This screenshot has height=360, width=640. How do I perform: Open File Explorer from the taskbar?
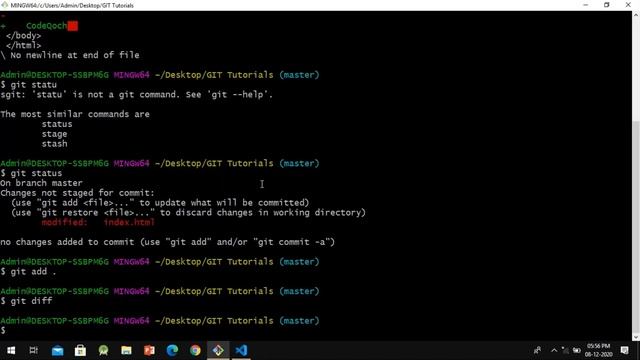(126, 350)
